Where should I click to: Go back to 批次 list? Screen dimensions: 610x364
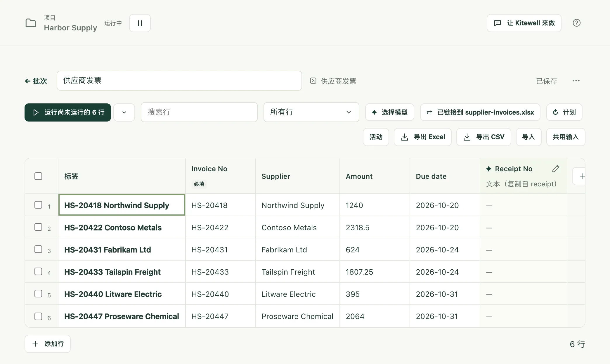[36, 81]
